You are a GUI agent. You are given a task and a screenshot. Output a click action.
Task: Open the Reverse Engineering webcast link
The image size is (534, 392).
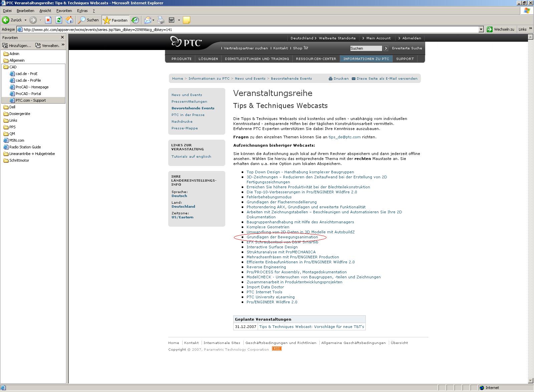coord(266,267)
